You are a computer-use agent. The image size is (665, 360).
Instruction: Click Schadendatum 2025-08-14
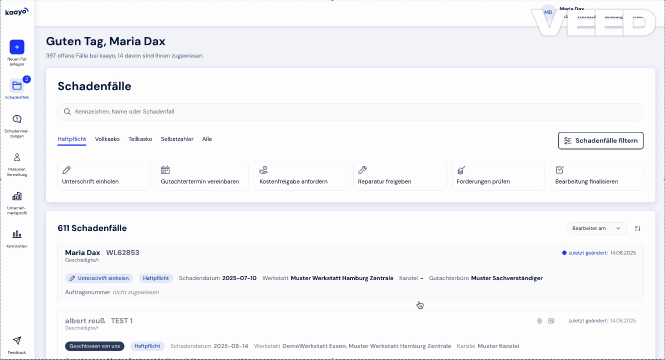coord(231,346)
